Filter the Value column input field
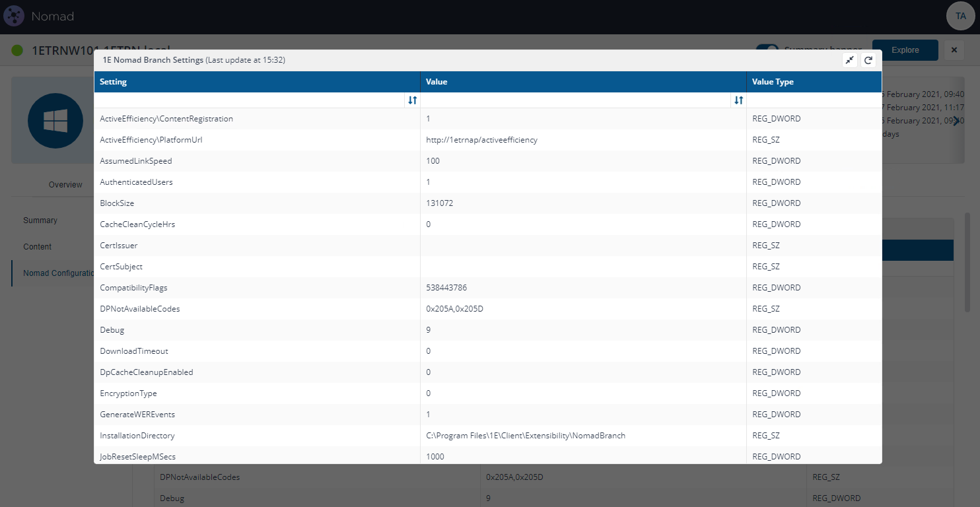The width and height of the screenshot is (980, 507). point(577,100)
